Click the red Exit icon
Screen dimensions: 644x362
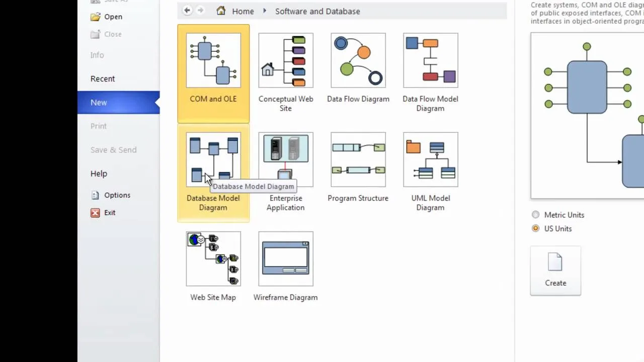tap(95, 213)
